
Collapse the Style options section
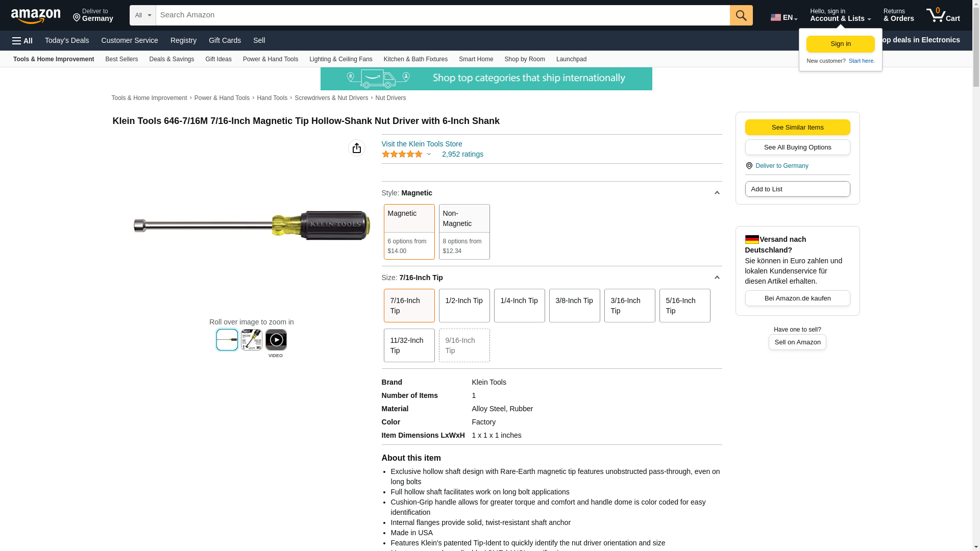click(x=717, y=193)
